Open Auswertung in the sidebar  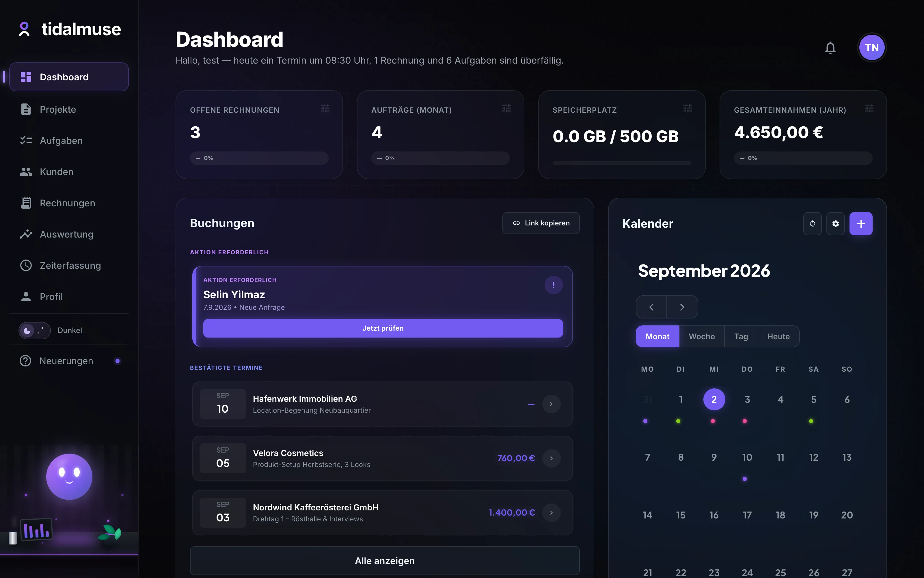click(x=69, y=234)
